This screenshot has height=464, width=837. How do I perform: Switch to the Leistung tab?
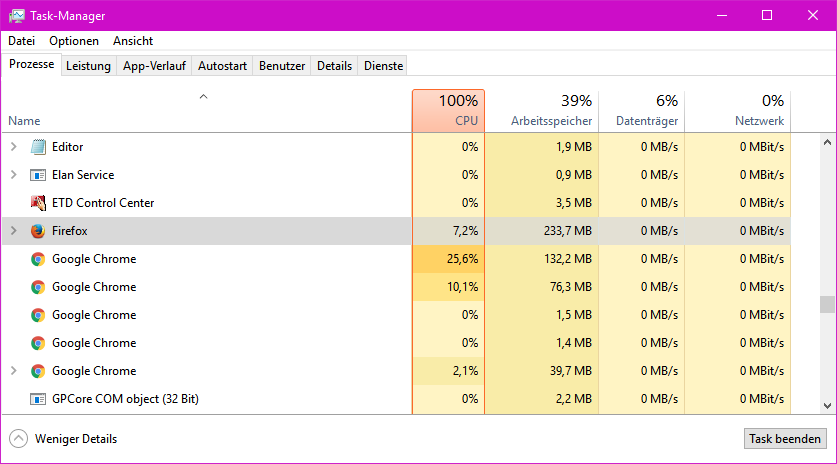point(88,66)
